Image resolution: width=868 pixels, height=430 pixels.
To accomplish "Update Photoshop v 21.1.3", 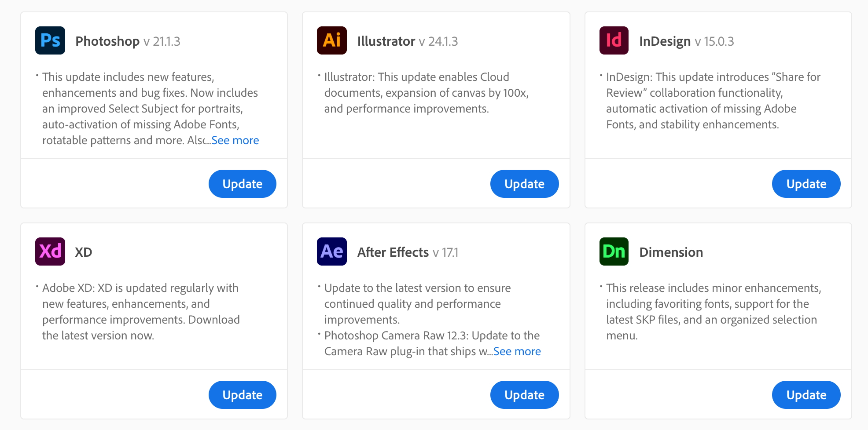I will 243,184.
